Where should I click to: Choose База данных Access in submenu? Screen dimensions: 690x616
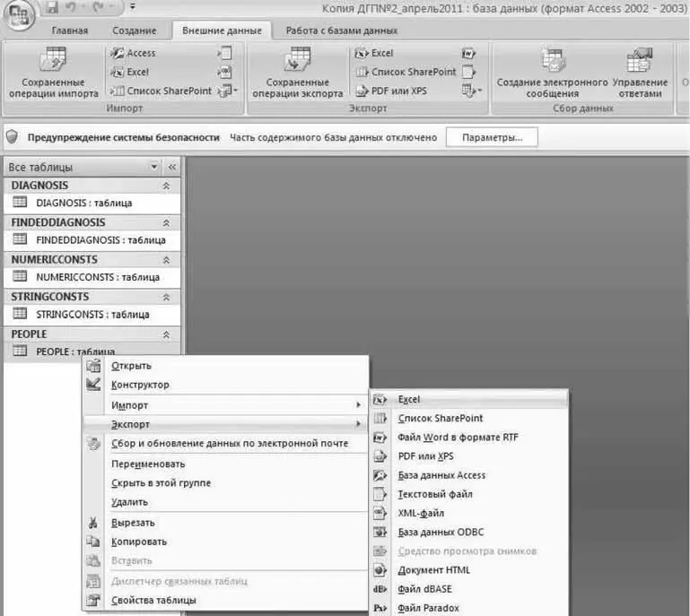pyautogui.click(x=469, y=475)
